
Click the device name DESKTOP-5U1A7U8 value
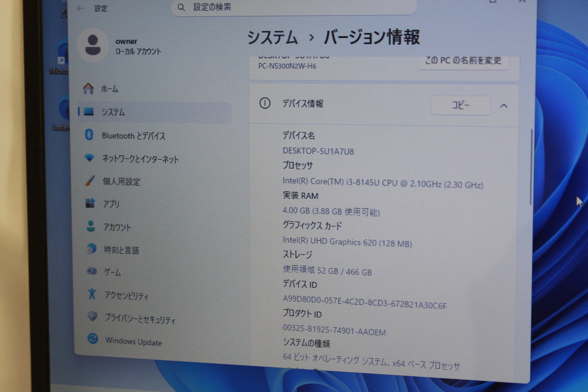coord(318,151)
